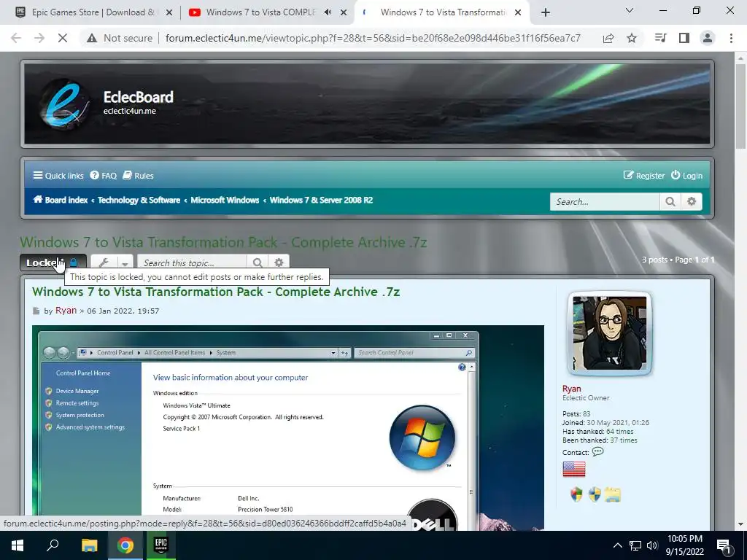Screen dimensions: 747x560
Task: View Ryan's 83 posts
Action: [587, 414]
